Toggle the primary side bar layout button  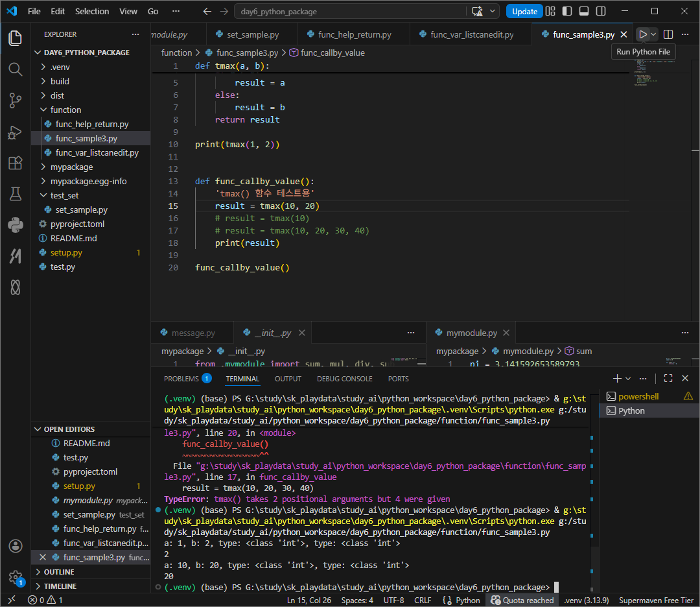pyautogui.click(x=567, y=11)
